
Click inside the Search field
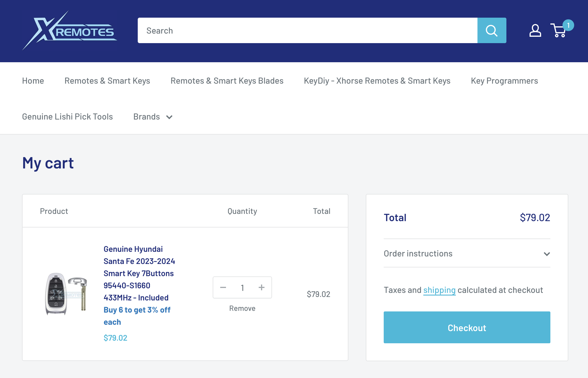click(308, 30)
